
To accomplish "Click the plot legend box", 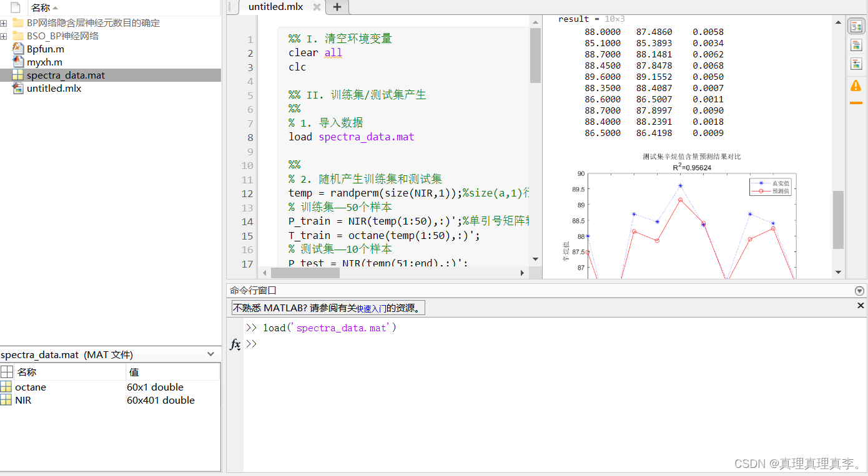I will coord(772,187).
